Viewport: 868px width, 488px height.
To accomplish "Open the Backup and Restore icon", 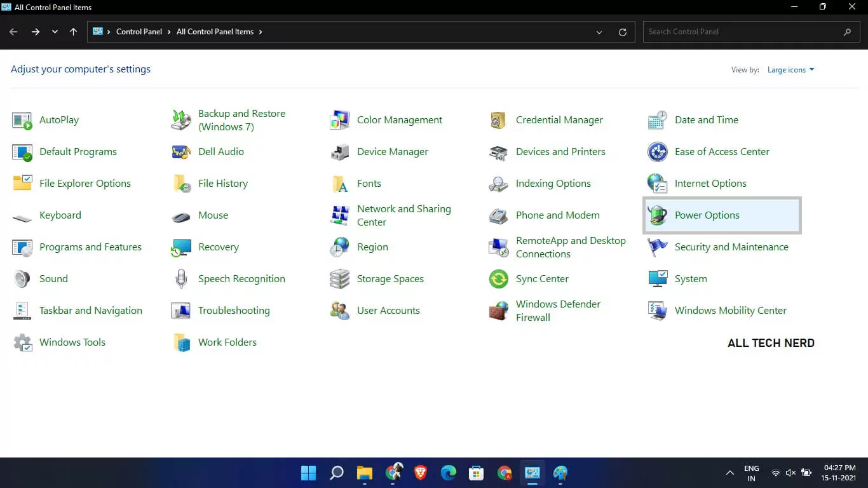I will point(181,120).
